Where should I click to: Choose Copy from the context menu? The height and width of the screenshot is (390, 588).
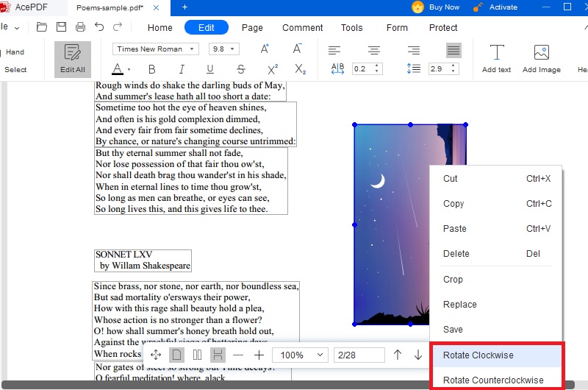click(x=497, y=203)
